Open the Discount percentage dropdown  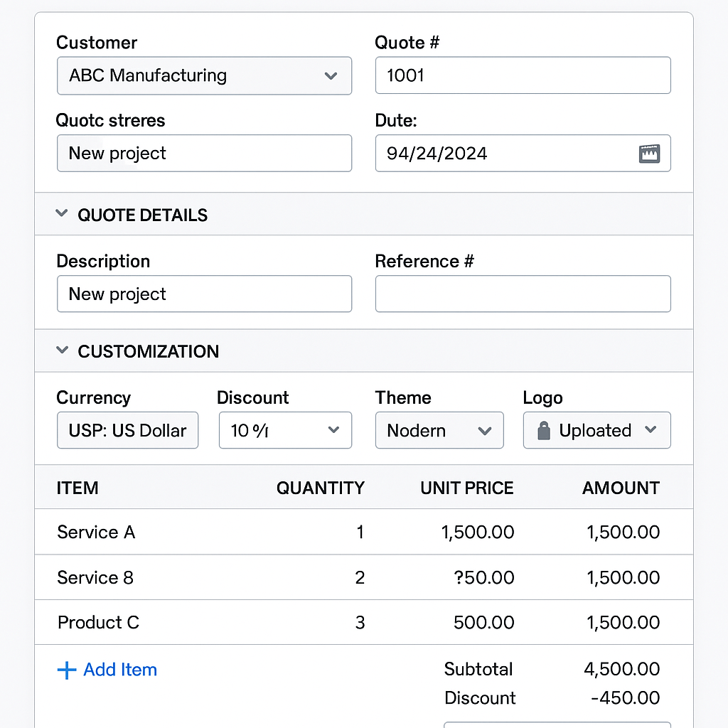285,431
